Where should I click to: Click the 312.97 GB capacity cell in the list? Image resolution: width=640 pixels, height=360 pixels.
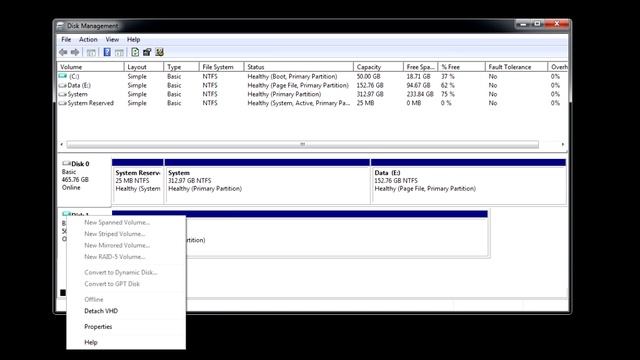point(370,94)
